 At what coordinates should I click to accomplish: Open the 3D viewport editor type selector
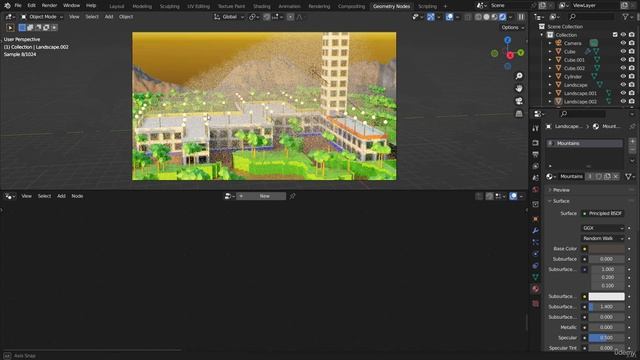(x=10, y=17)
